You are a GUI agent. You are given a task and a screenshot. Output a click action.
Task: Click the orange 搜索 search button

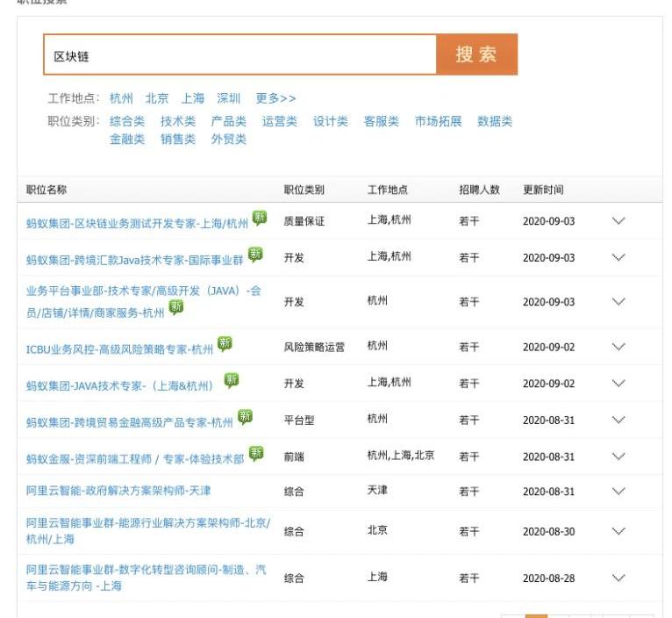476,54
